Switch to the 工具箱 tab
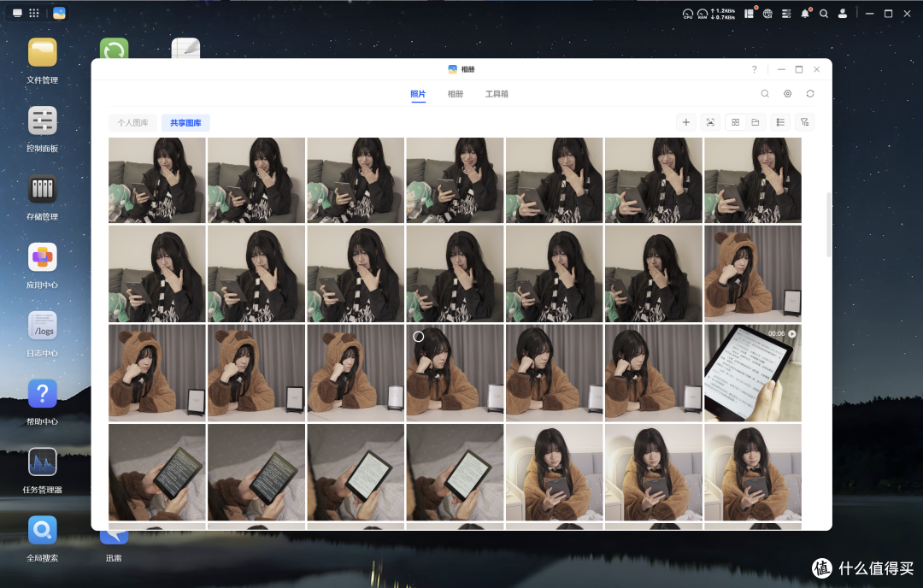This screenshot has height=588, width=923. click(x=497, y=94)
